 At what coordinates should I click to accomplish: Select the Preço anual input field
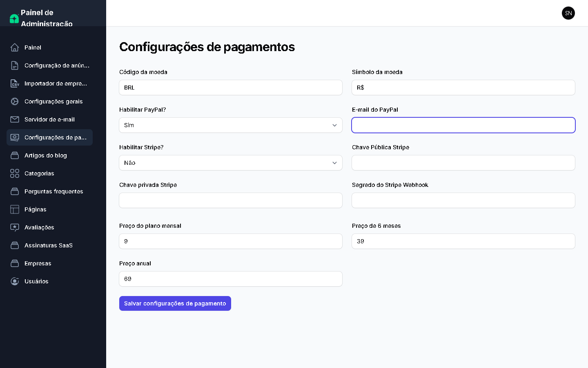click(231, 279)
